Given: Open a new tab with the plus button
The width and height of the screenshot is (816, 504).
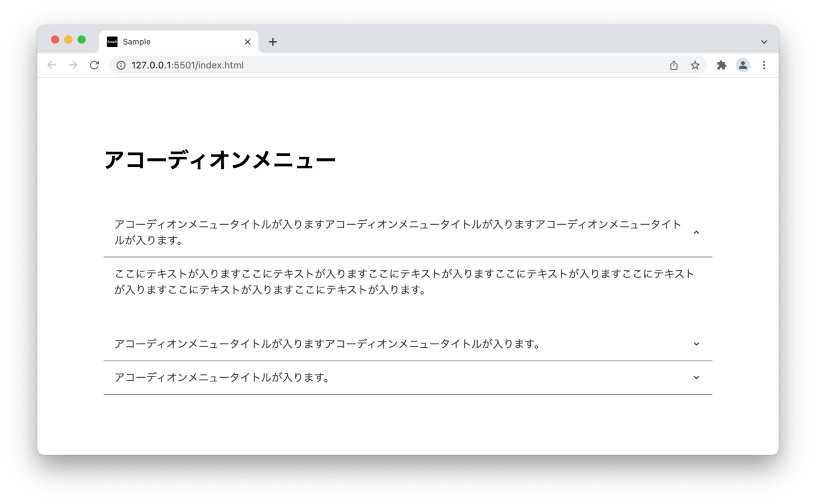Looking at the screenshot, I should [273, 41].
